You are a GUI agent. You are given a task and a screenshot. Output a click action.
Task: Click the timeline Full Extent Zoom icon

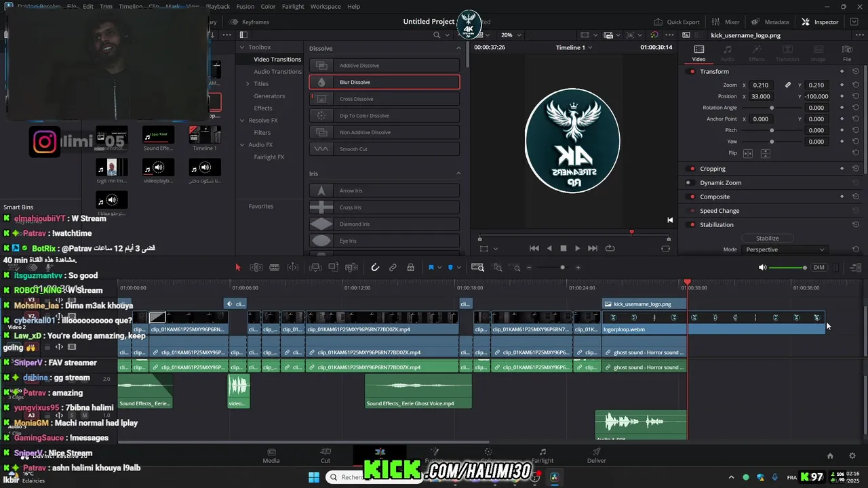click(477, 268)
